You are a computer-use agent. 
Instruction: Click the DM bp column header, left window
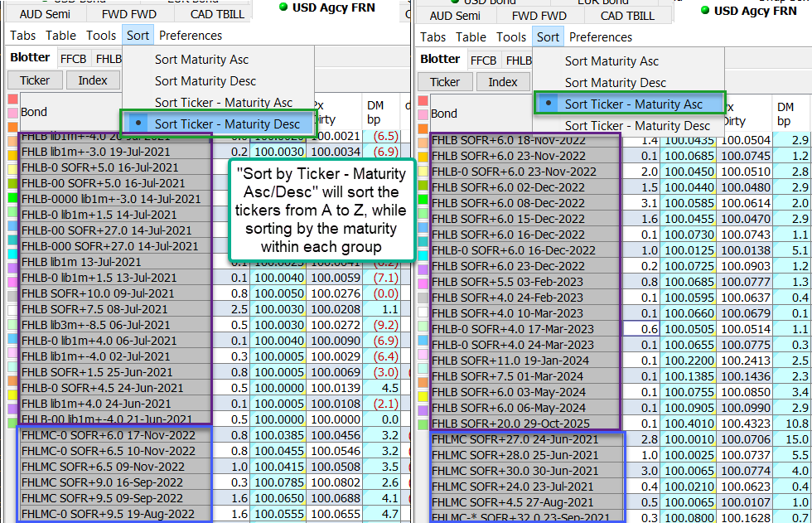click(x=381, y=112)
